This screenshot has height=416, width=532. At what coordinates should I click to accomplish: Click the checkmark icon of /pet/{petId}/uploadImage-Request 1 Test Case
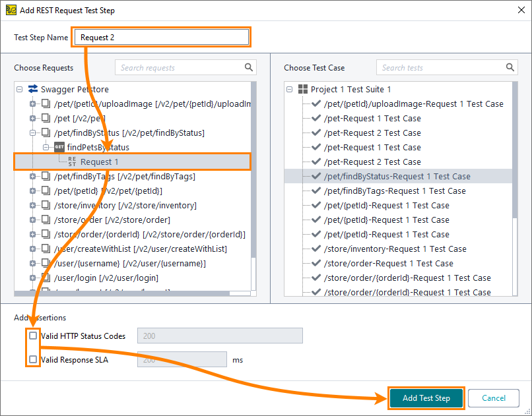pyautogui.click(x=316, y=104)
